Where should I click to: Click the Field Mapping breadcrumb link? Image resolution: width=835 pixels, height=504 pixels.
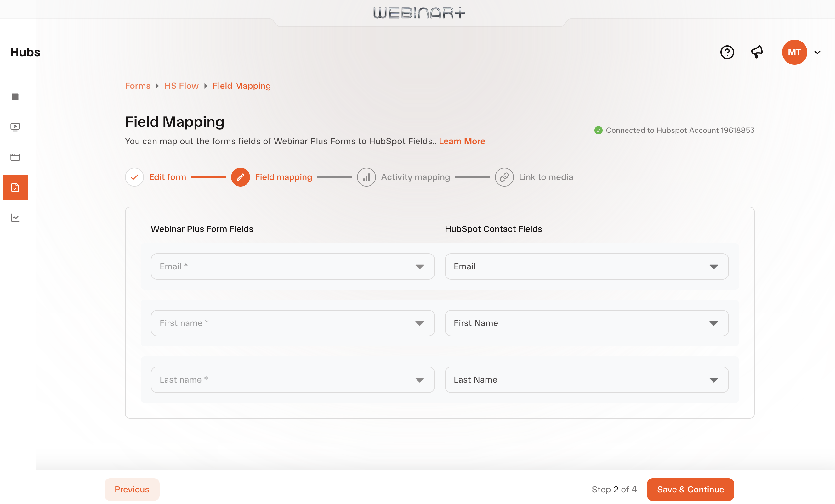241,86
